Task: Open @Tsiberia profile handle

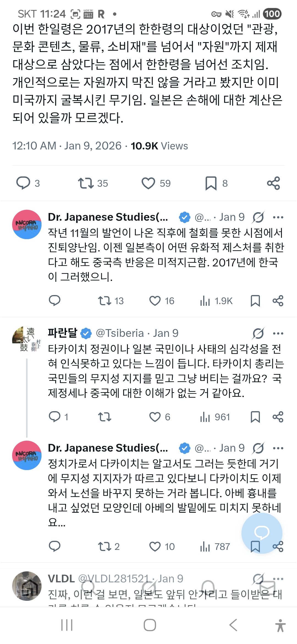Action: pos(120,333)
